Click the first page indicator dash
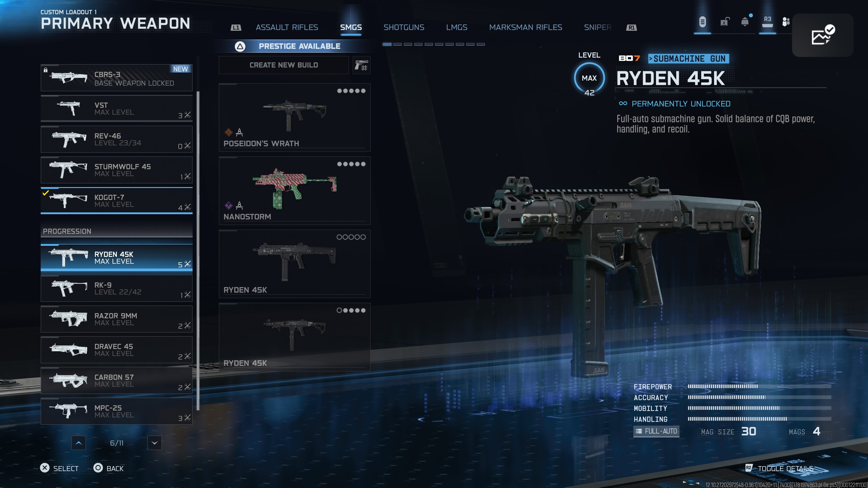868x488 pixels. point(387,44)
